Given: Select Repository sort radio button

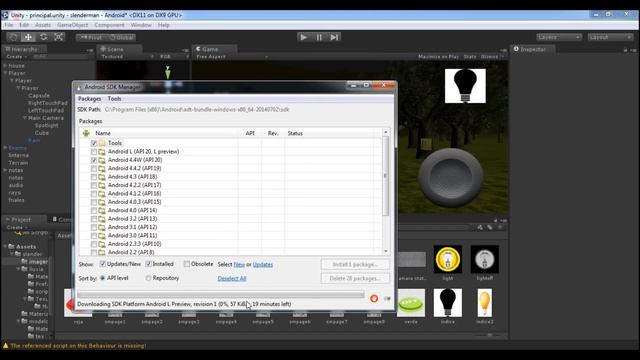Looking at the screenshot, I should (x=148, y=278).
